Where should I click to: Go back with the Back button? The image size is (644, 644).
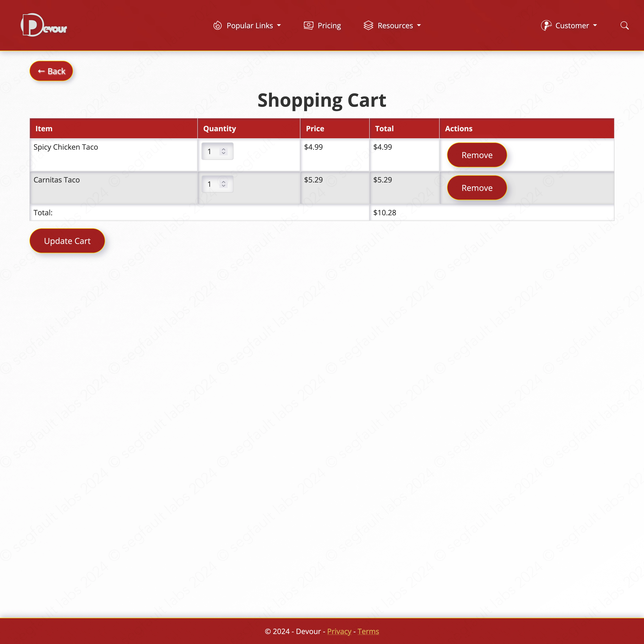pos(51,71)
